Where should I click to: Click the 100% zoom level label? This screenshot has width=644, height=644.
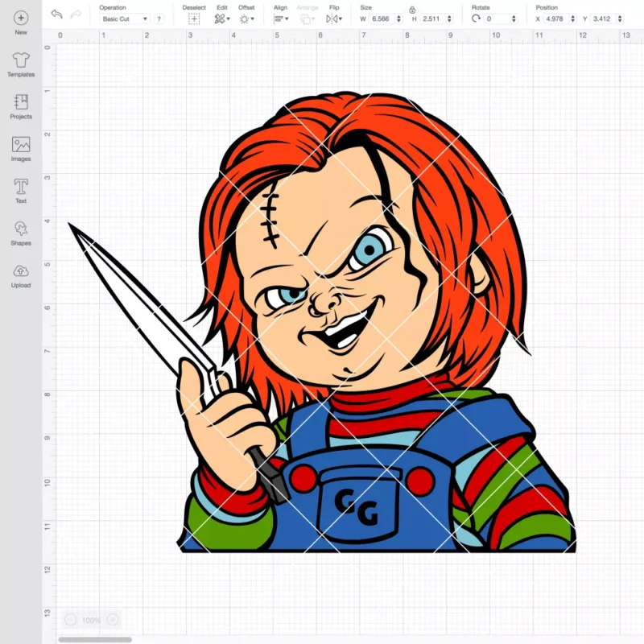[91, 620]
